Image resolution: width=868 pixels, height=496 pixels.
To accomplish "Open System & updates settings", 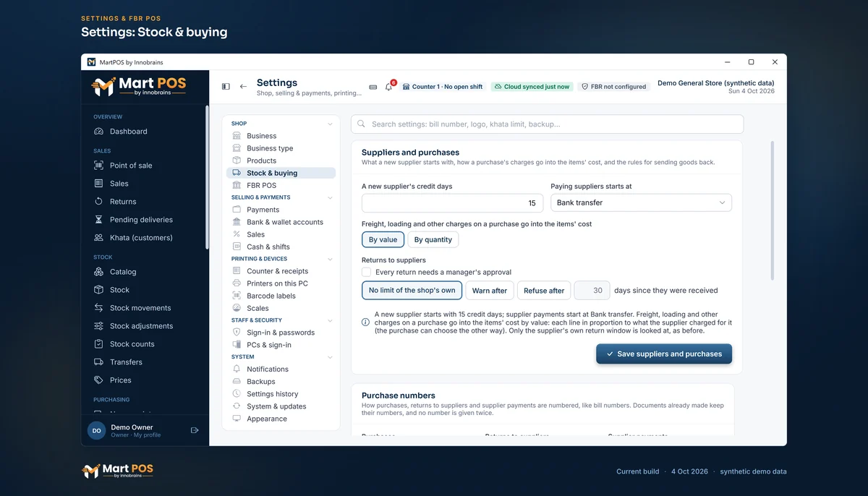I will 281,406.
